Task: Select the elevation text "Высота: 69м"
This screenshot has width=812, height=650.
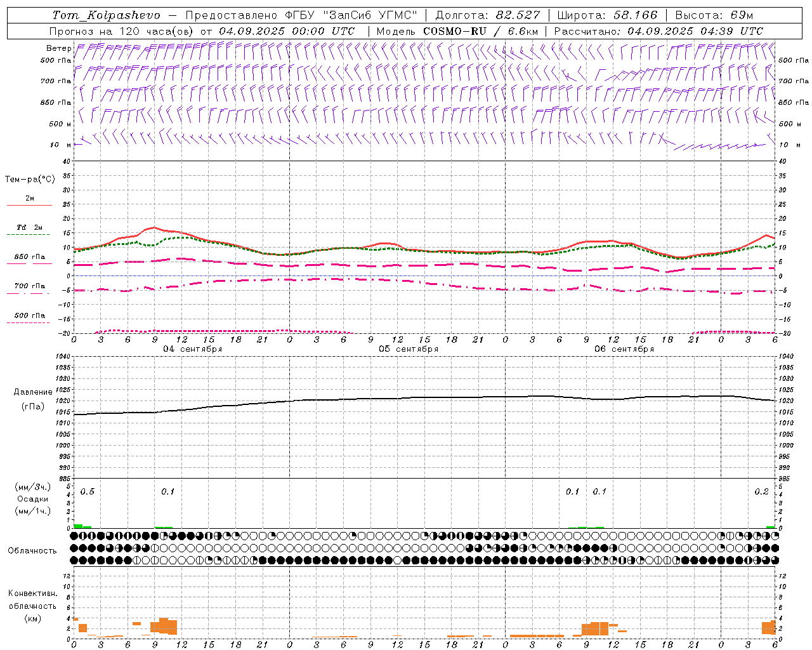Action: tap(714, 15)
